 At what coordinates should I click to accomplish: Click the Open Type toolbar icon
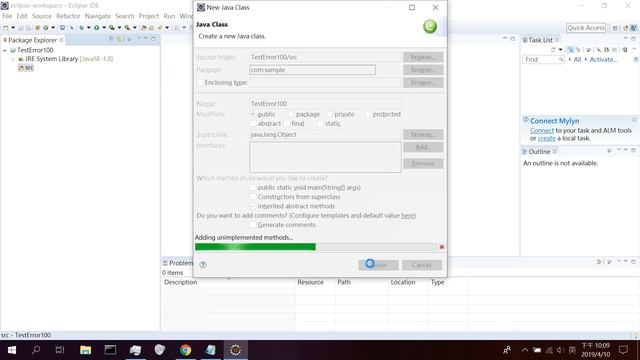point(144,28)
